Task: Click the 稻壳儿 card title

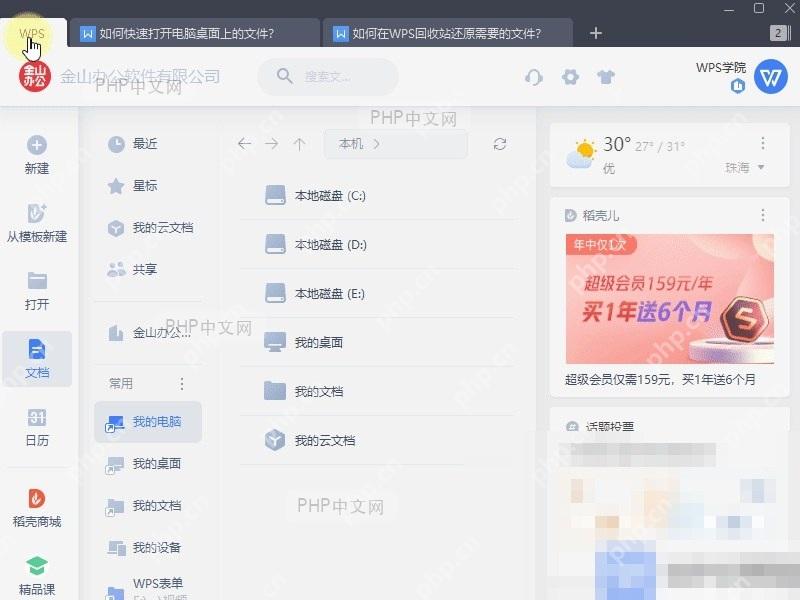Action: (600, 216)
